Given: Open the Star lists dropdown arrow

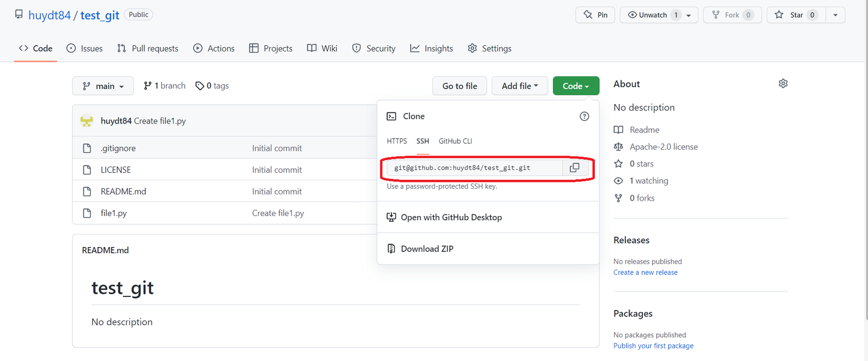Looking at the screenshot, I should point(835,15).
